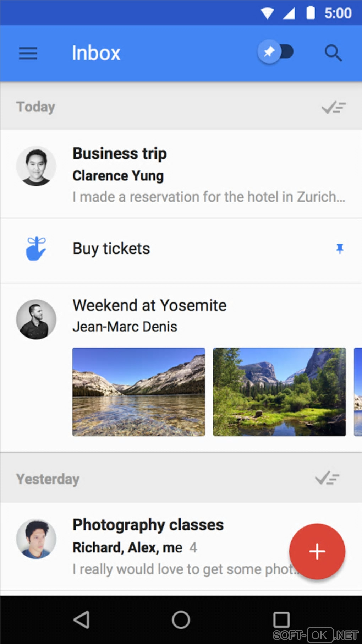362x644 pixels.
Task: View the forest meadow photo thumbnail
Action: point(279,392)
